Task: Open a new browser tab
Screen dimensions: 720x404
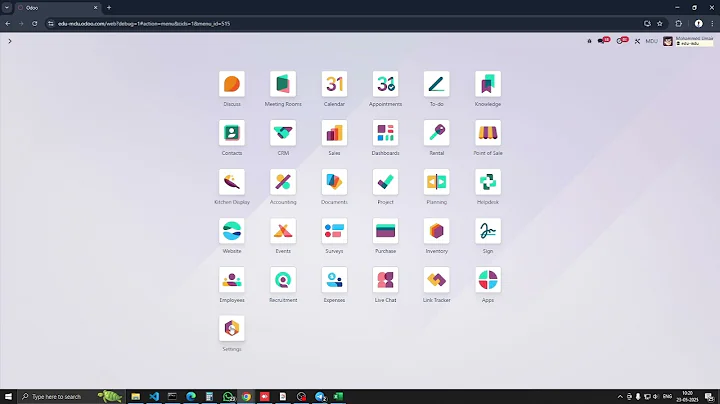Action: 109,8
